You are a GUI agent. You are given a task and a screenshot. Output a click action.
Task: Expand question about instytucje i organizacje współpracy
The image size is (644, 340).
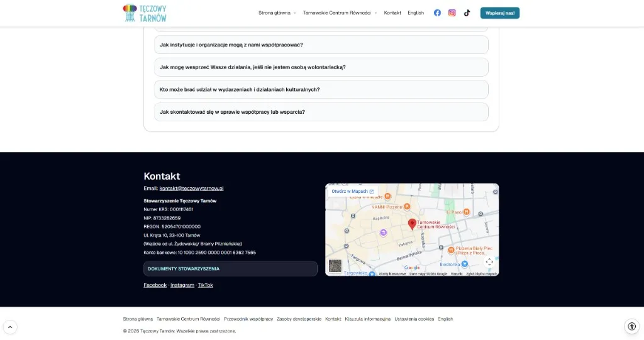(x=321, y=45)
